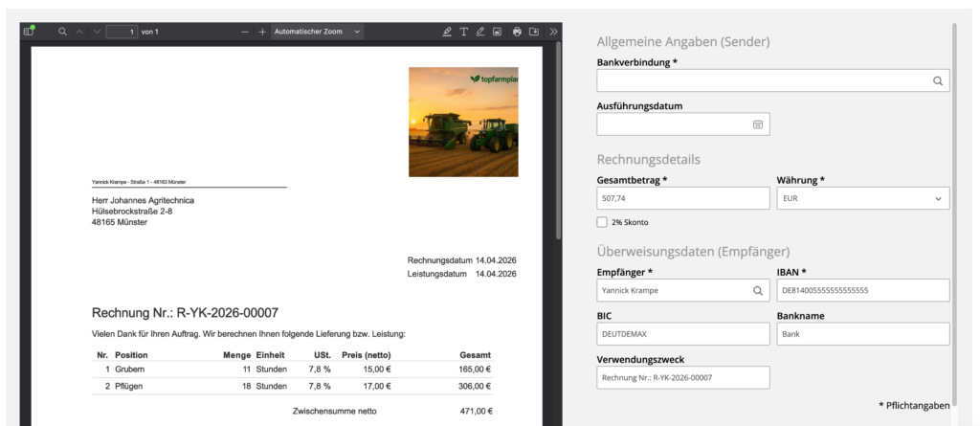
Task: Activate the text annotation tool
Action: 464,32
